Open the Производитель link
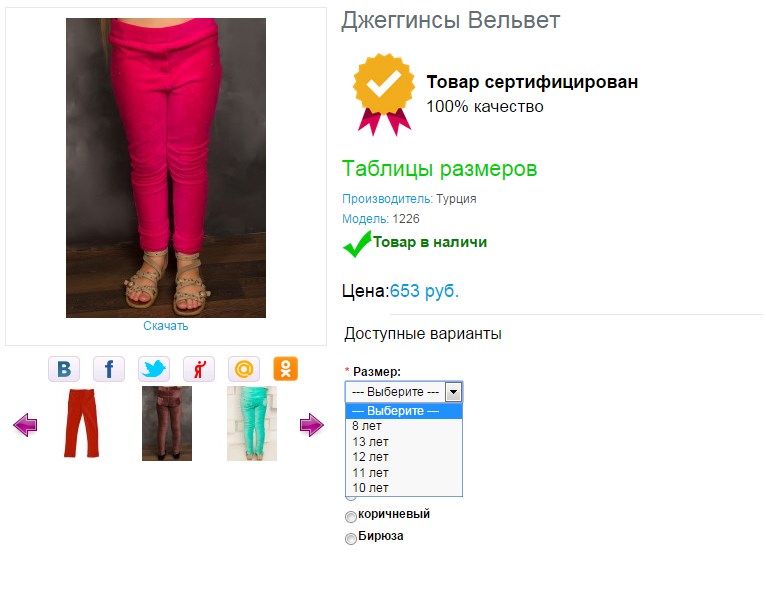This screenshot has height=596, width=766. click(x=387, y=199)
